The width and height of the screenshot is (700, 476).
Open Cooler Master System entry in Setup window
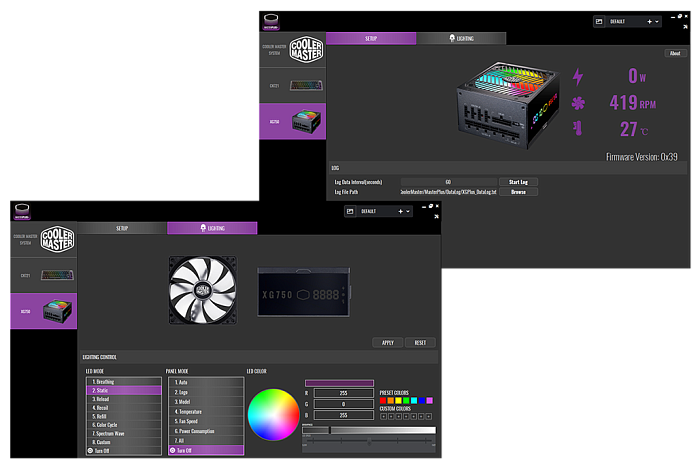[293, 50]
